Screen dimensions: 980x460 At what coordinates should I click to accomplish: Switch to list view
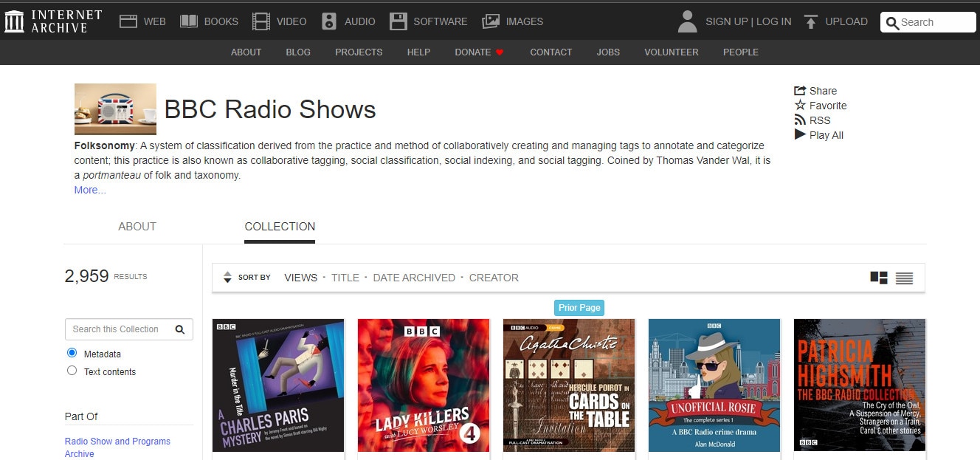pos(904,278)
